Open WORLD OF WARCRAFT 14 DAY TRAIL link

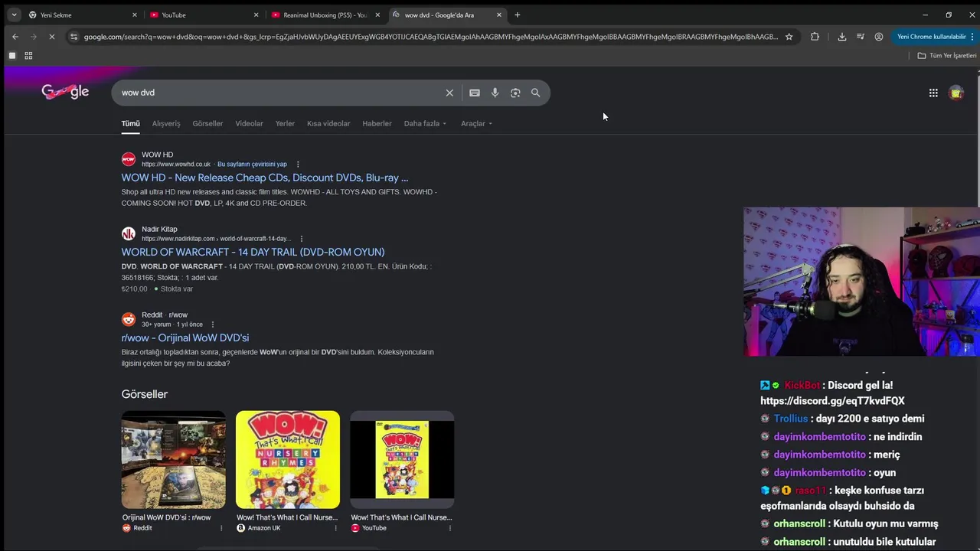[253, 252]
